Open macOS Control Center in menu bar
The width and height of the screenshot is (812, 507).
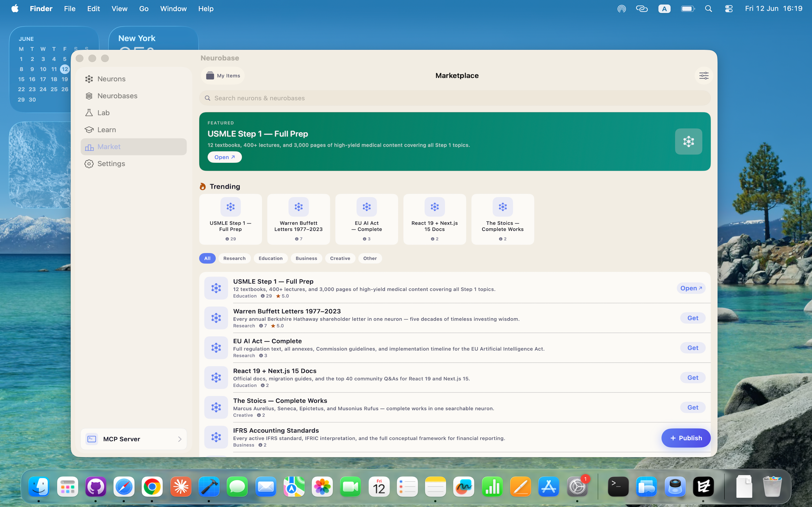pyautogui.click(x=729, y=9)
